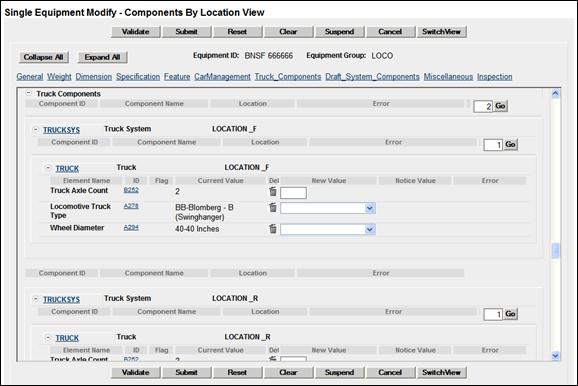Click the top Clear button
578x386 pixels.
(288, 32)
